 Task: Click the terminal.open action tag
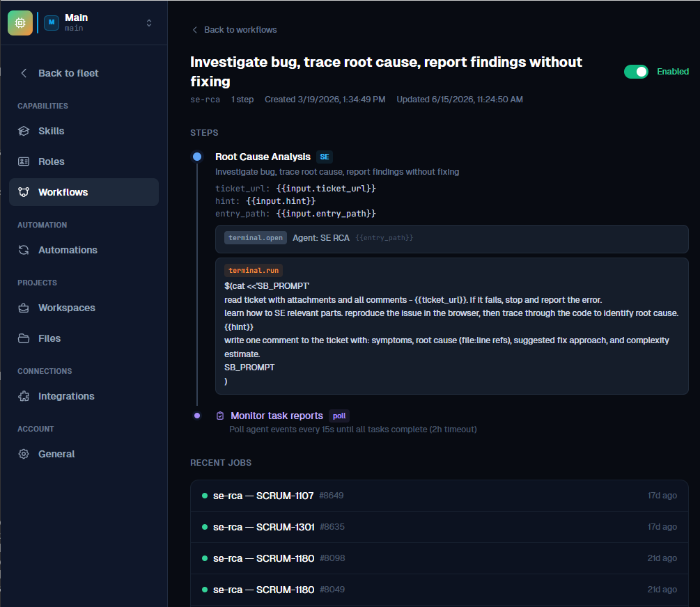pyautogui.click(x=256, y=238)
